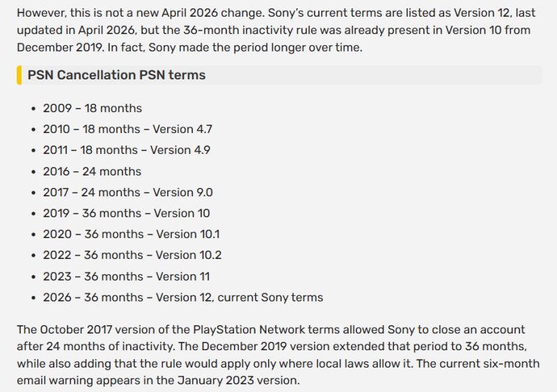Click the January 2023 version text
Screen dimensions: 557x392
pyautogui.click(x=238, y=380)
